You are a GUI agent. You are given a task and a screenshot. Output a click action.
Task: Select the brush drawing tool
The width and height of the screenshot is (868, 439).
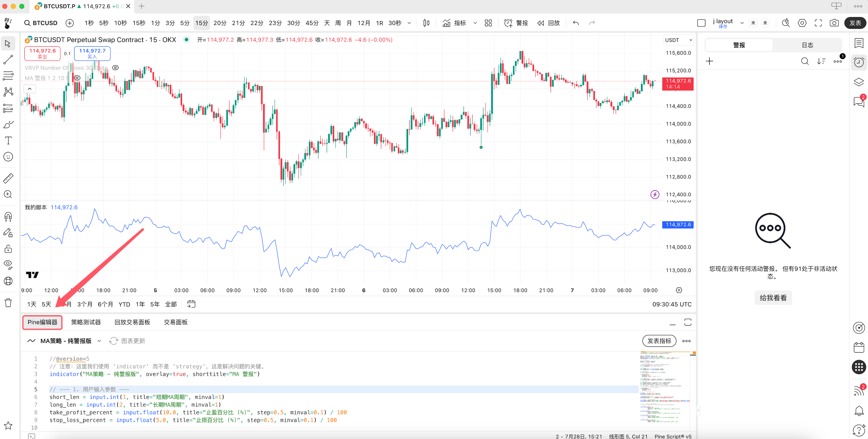(8, 124)
